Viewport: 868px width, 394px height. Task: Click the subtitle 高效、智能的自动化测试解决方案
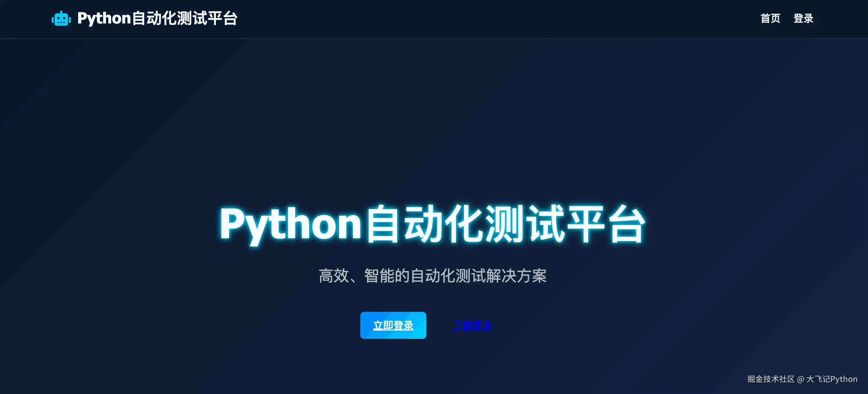coord(433,276)
